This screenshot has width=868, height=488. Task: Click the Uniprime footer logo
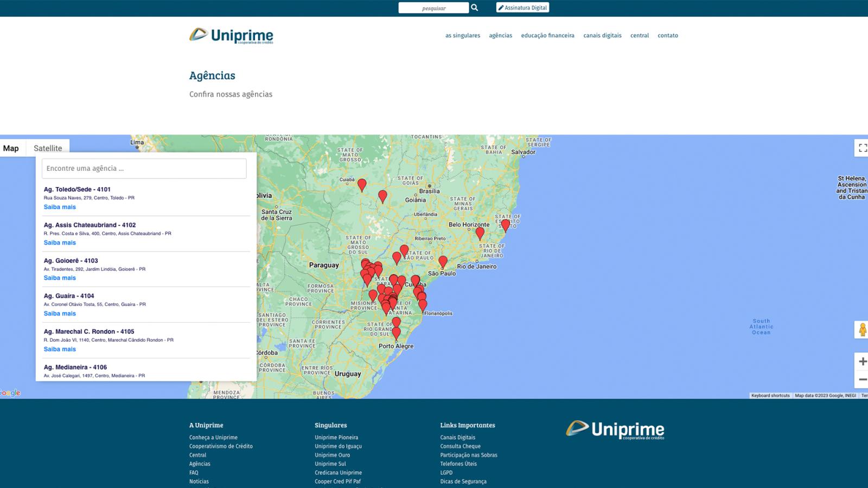click(x=615, y=430)
